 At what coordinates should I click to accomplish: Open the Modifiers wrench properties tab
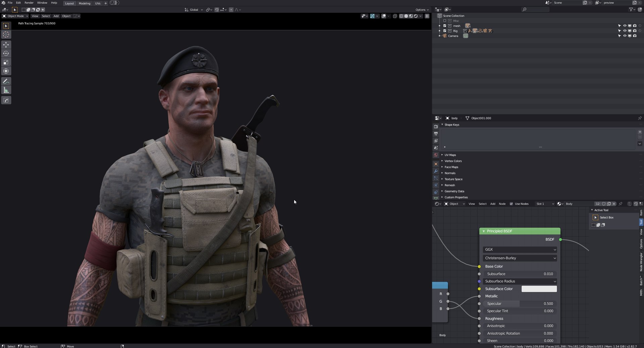pos(436,171)
